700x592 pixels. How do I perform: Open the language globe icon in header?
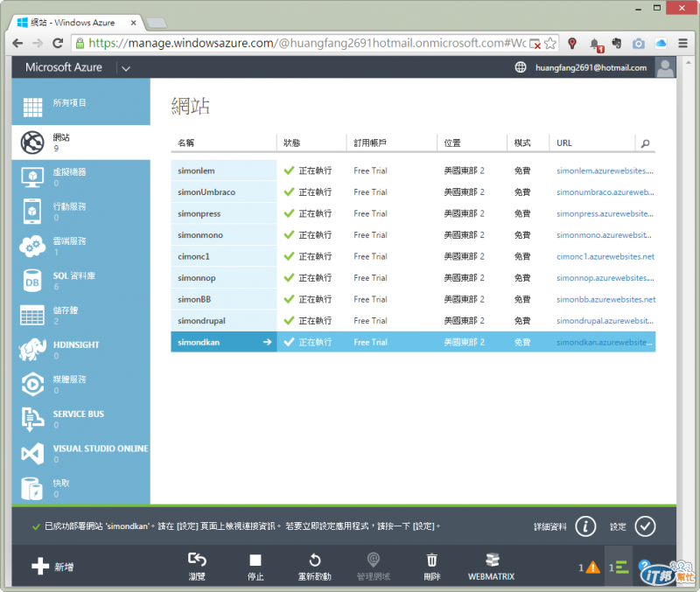pyautogui.click(x=521, y=67)
